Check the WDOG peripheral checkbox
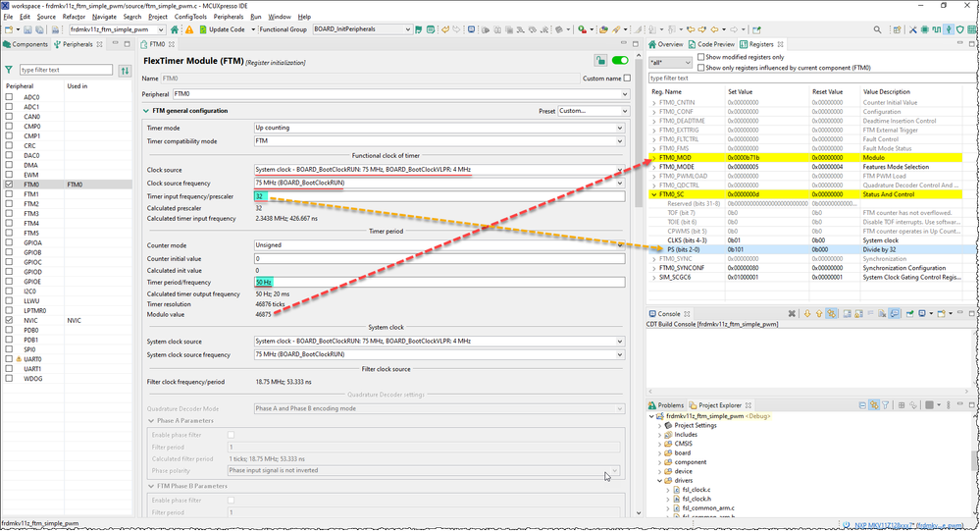The height and width of the screenshot is (531, 980). coord(9,379)
